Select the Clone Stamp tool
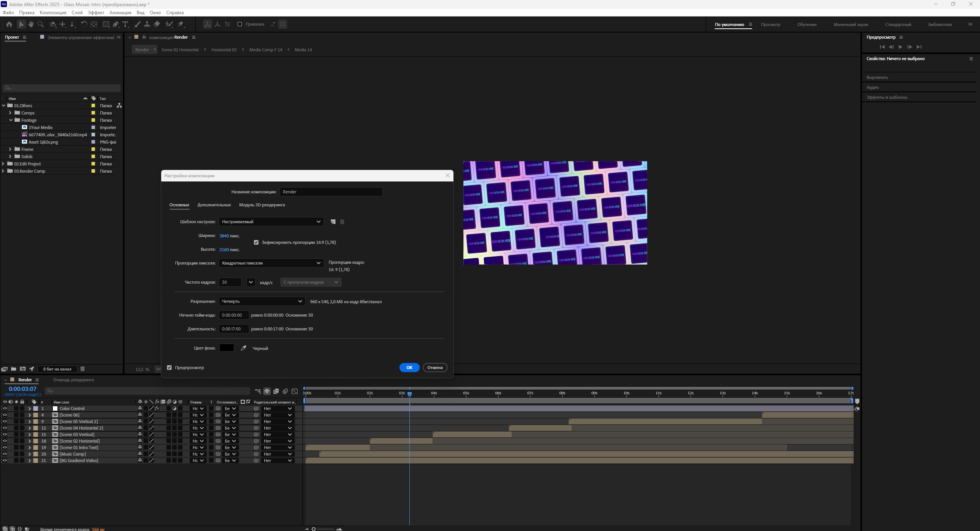The width and height of the screenshot is (980, 531). (147, 24)
